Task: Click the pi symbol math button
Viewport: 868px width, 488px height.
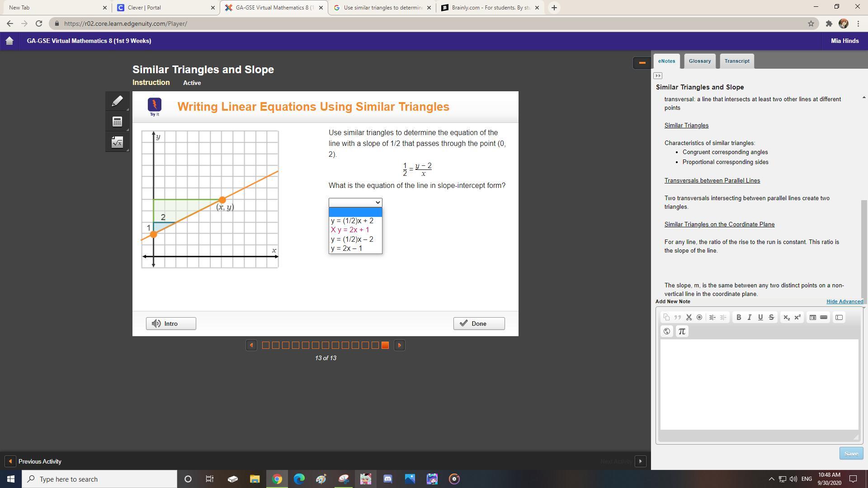Action: pos(682,332)
